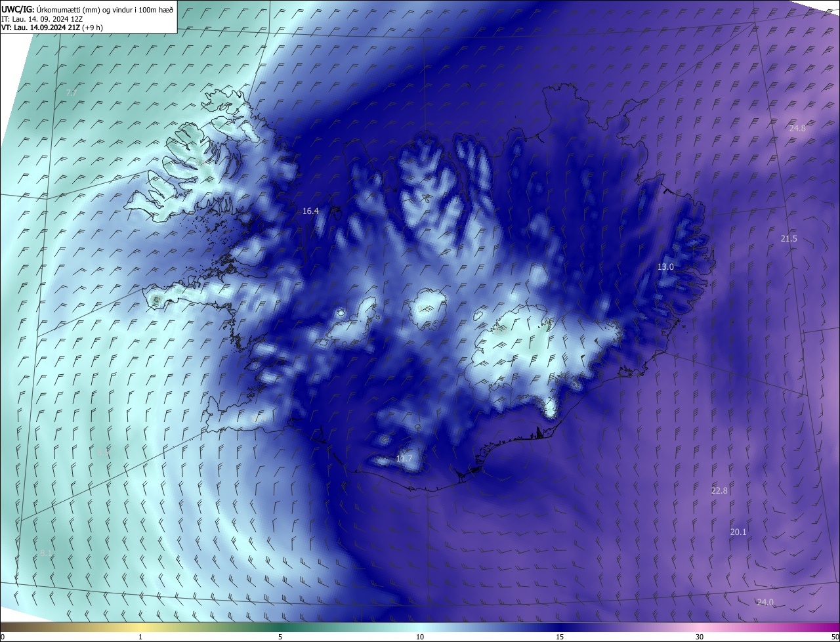Click the 24.8 value label at upper right
This screenshot has height=642, width=840.
pos(797,129)
